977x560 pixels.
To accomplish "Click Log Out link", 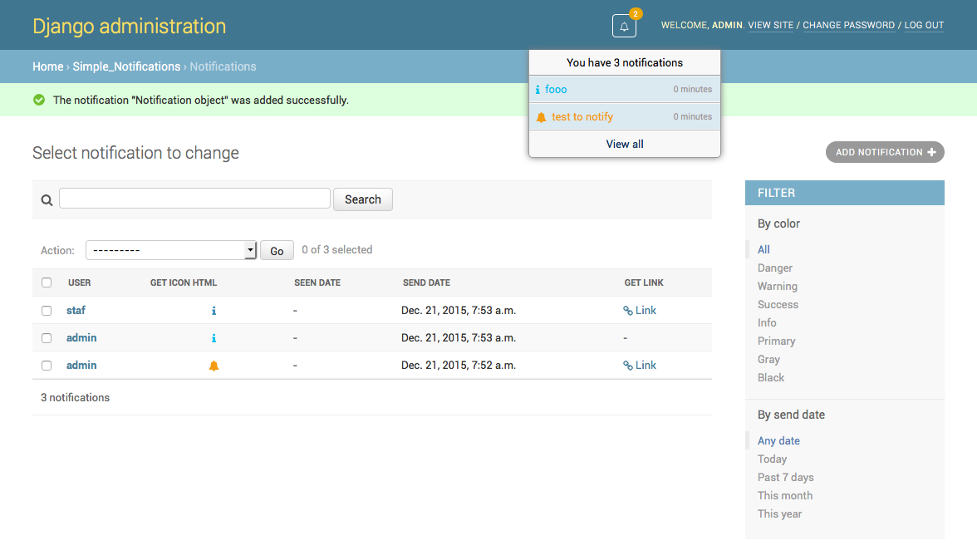I will point(924,25).
